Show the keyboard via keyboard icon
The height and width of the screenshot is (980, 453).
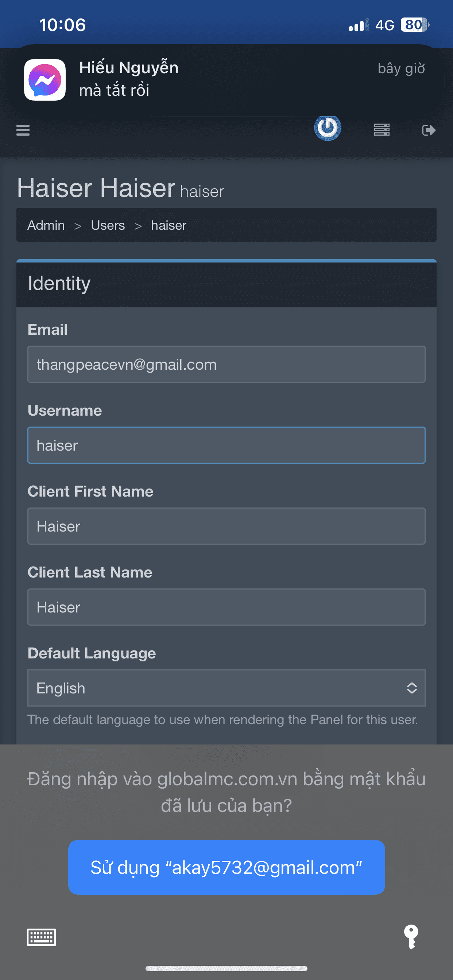pyautogui.click(x=41, y=937)
